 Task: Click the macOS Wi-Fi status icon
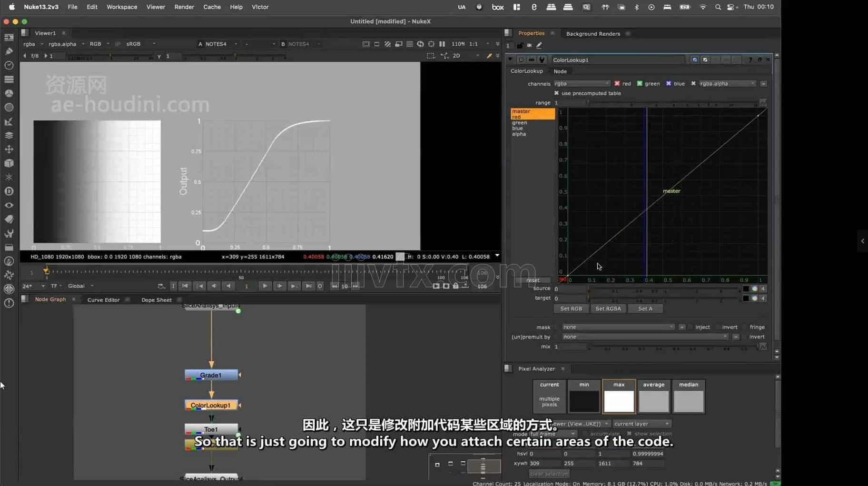coord(702,7)
